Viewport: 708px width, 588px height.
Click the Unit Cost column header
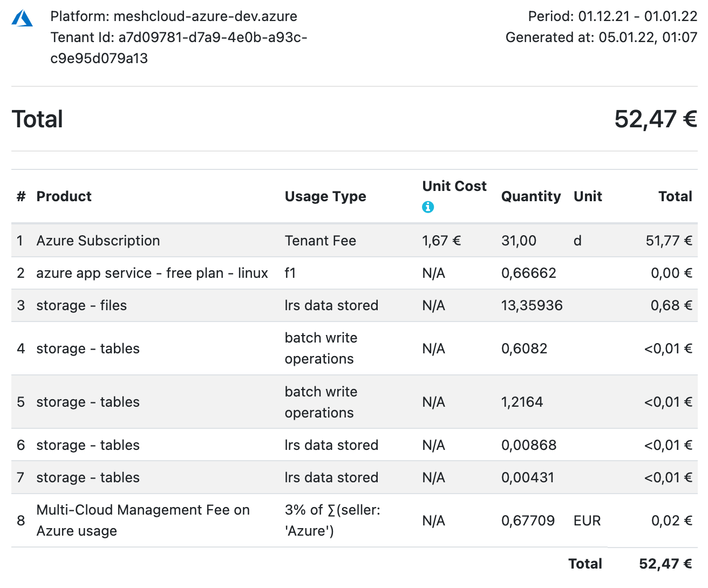(454, 186)
